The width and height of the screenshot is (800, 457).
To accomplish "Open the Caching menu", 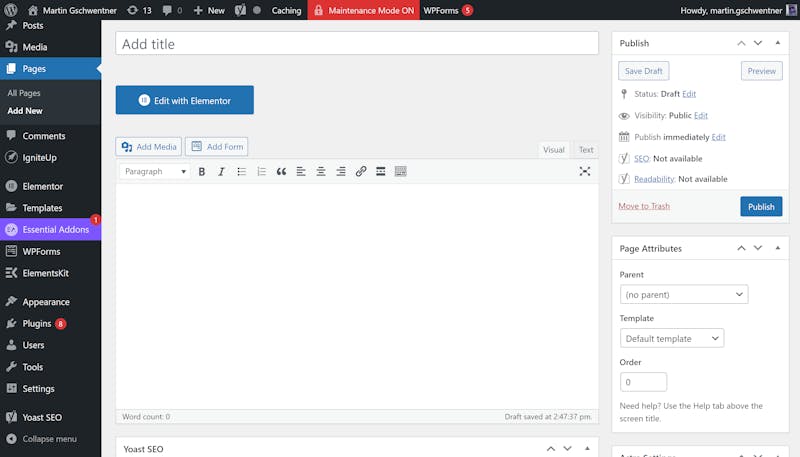I will click(286, 10).
